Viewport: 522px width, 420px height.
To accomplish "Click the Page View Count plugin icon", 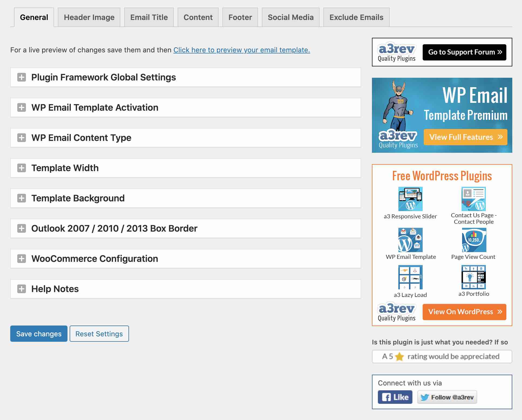I will point(473,240).
